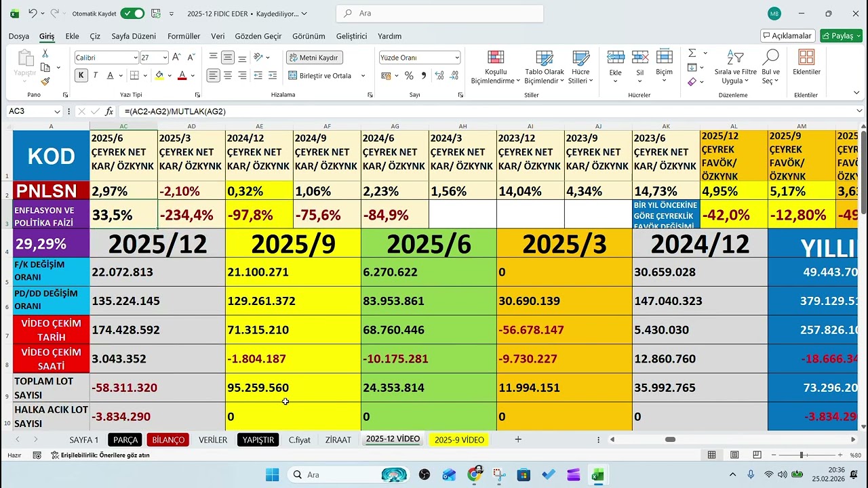868x488 pixels.
Task: Select the Format Painter brush icon
Action: [45, 81]
